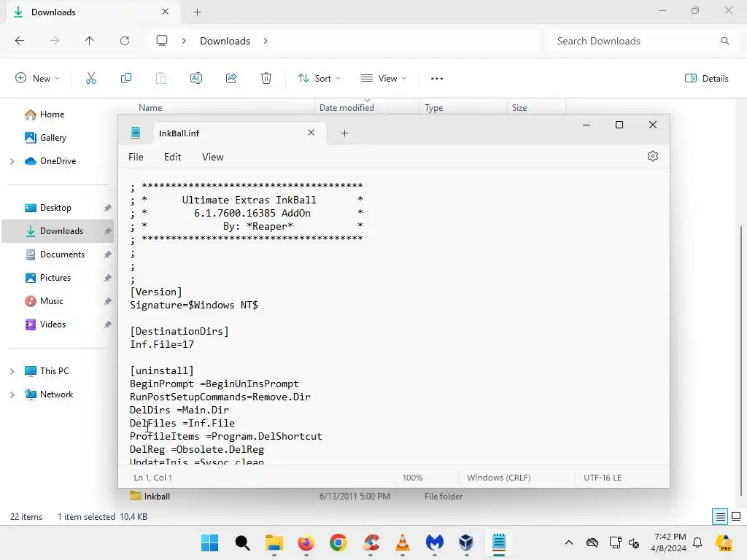The height and width of the screenshot is (560, 747).
Task: Open VirtualBox from the taskbar
Action: tap(466, 542)
